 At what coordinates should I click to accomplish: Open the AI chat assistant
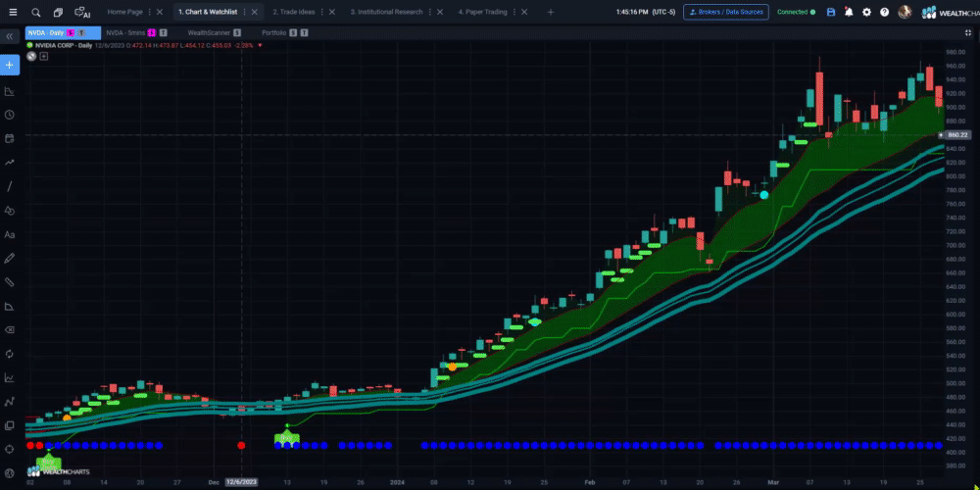coord(82,12)
